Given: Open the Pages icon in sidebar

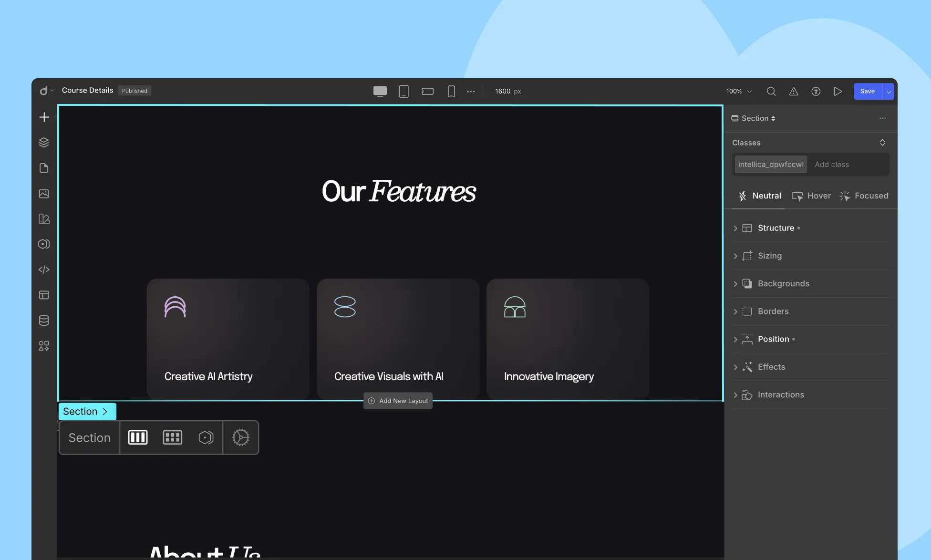Looking at the screenshot, I should click(x=44, y=168).
